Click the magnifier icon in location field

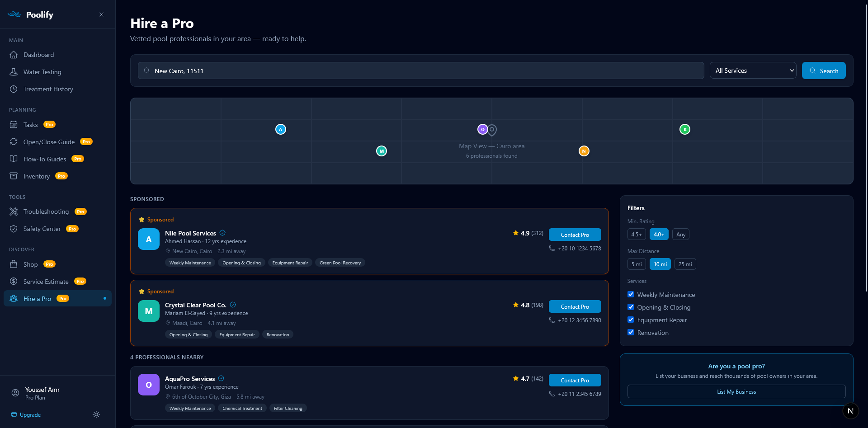coord(147,71)
